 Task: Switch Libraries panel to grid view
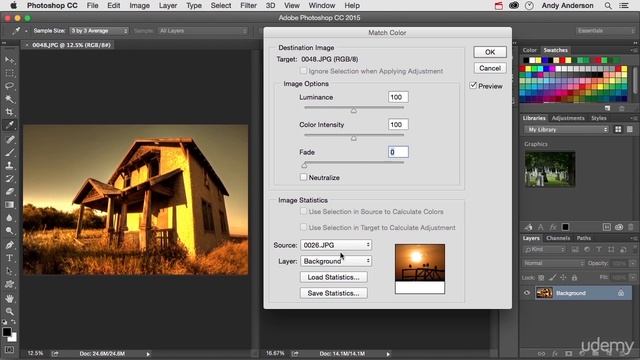coord(618,129)
